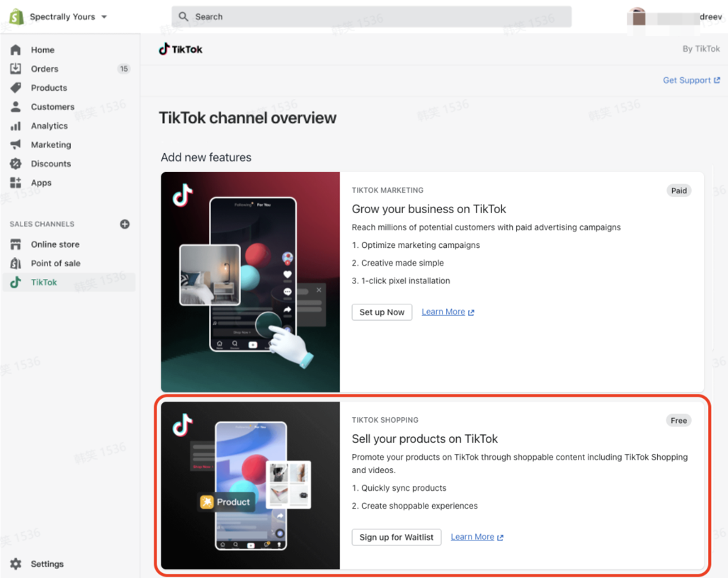Click the Online store storefront icon
728x578 pixels.
tap(16, 244)
